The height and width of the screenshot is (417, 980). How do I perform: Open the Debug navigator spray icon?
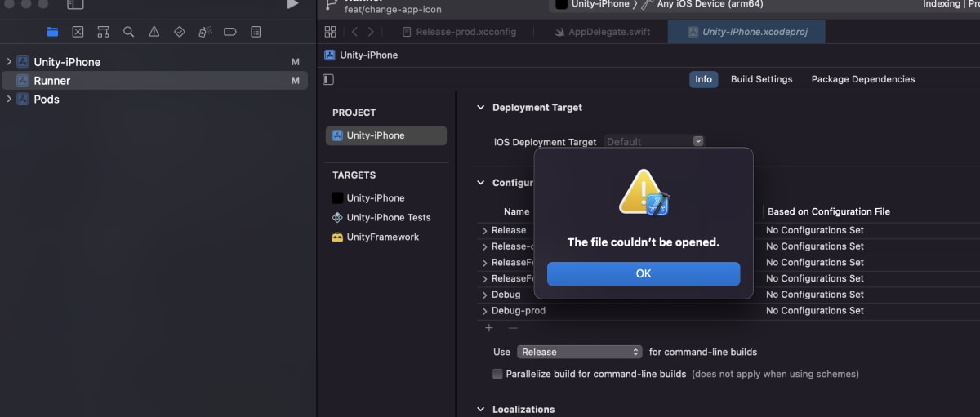pos(204,32)
